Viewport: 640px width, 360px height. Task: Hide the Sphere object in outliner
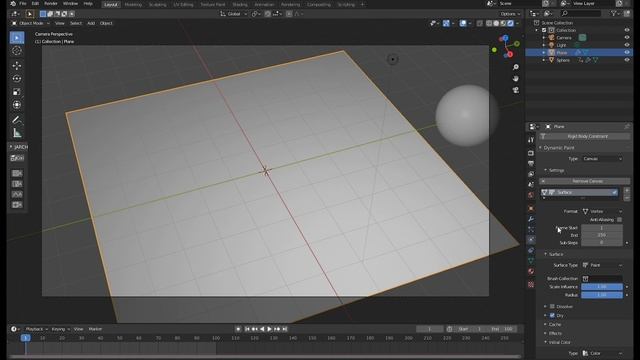(x=627, y=60)
